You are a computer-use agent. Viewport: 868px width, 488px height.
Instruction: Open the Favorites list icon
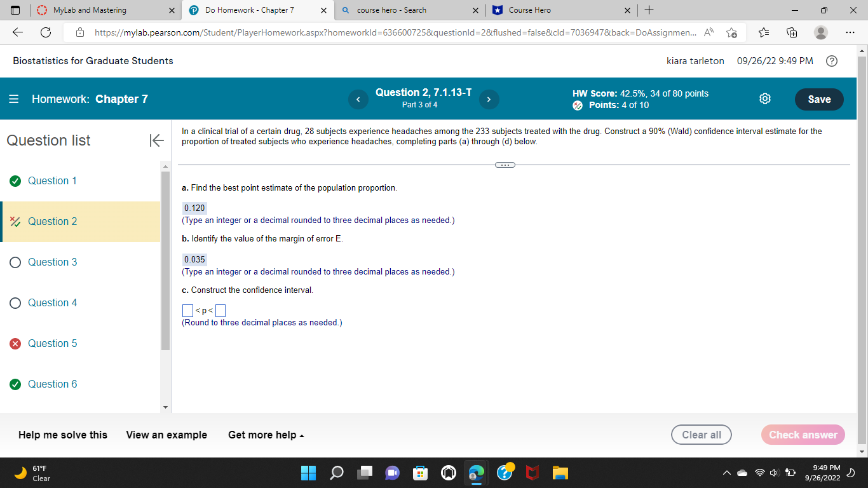(764, 32)
